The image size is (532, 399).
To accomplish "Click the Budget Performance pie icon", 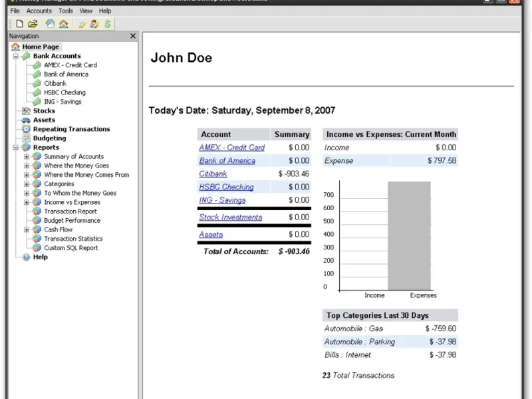I will (37, 221).
